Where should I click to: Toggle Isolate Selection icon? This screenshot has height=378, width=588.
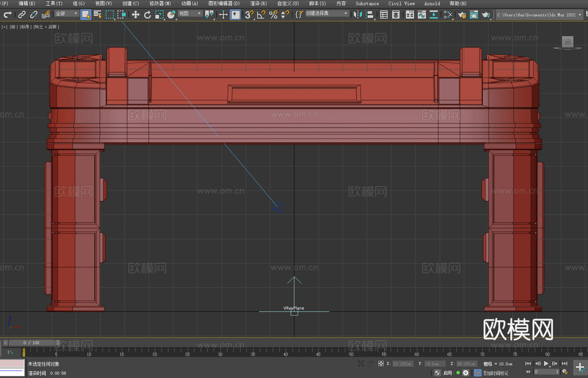coord(361,364)
